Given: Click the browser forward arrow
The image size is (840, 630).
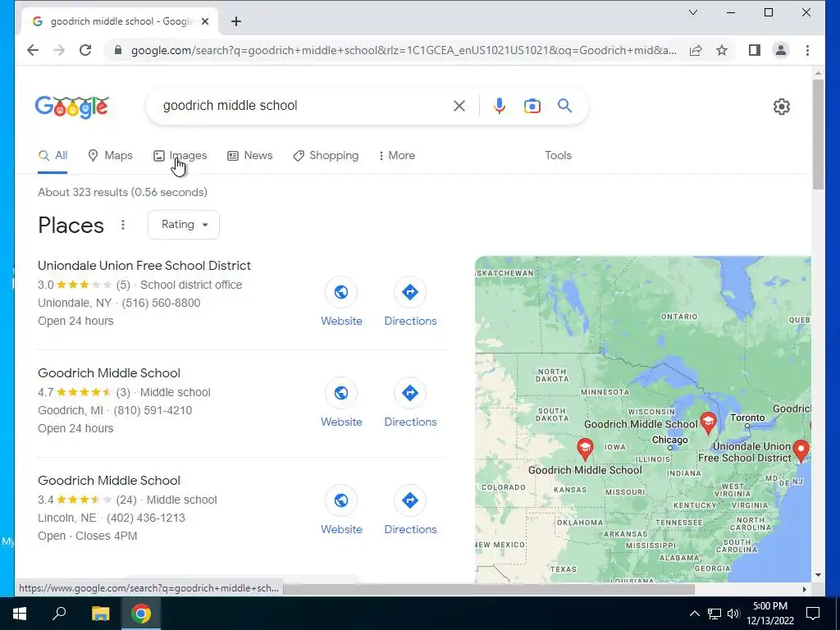Looking at the screenshot, I should point(59,50).
